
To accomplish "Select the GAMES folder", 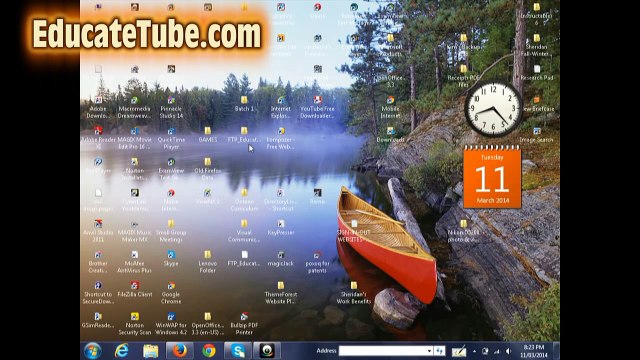I will coord(208,135).
